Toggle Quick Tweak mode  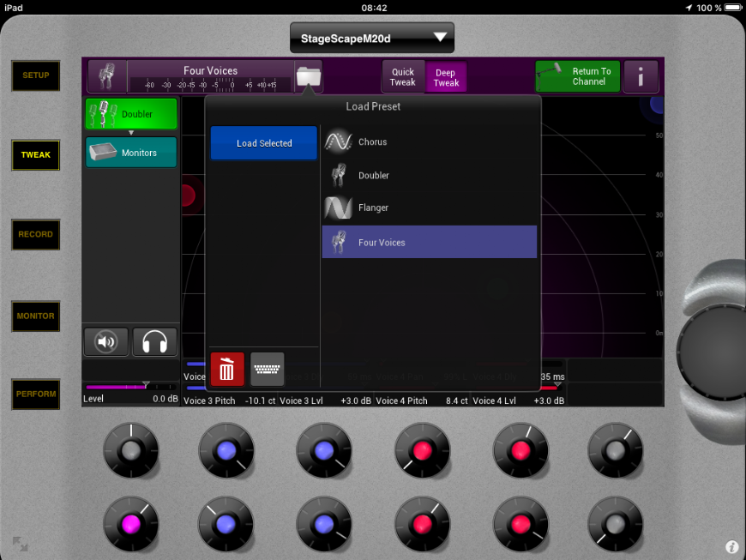(403, 77)
